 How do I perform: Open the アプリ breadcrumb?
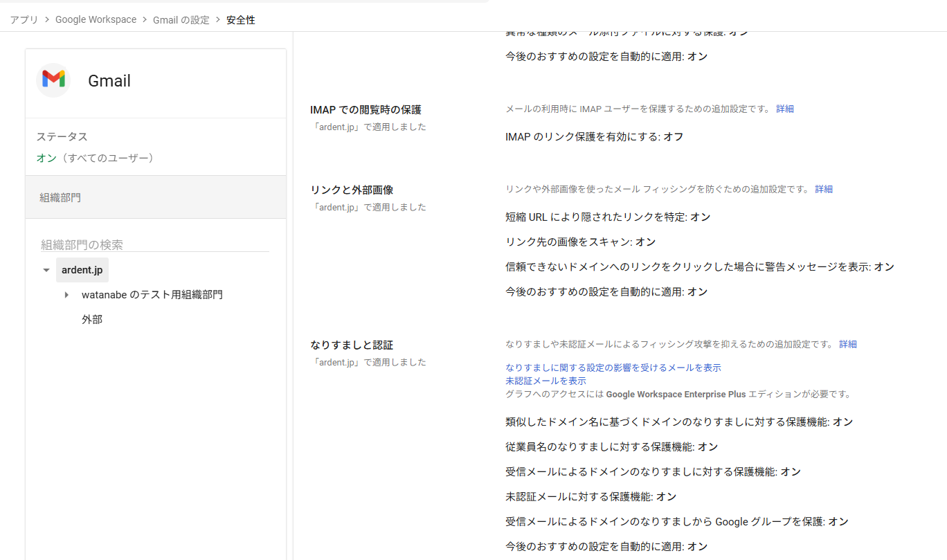click(24, 20)
